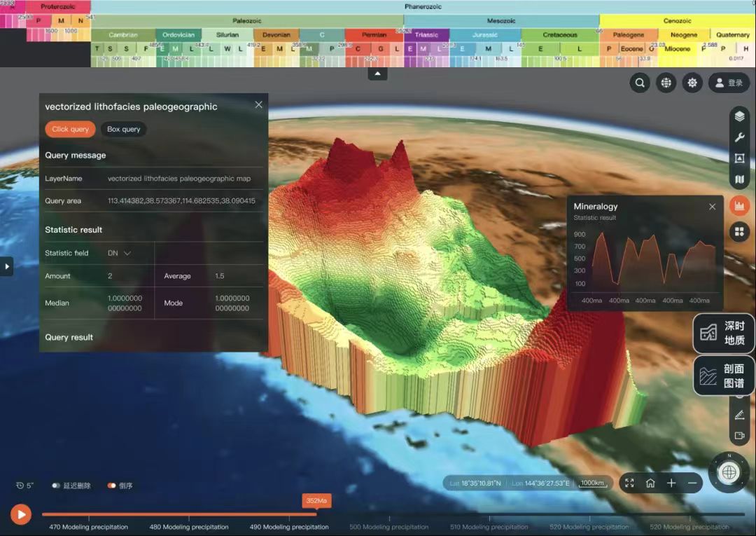Viewport: 756px width, 536px height.
Task: Return to home view icon
Action: point(650,483)
